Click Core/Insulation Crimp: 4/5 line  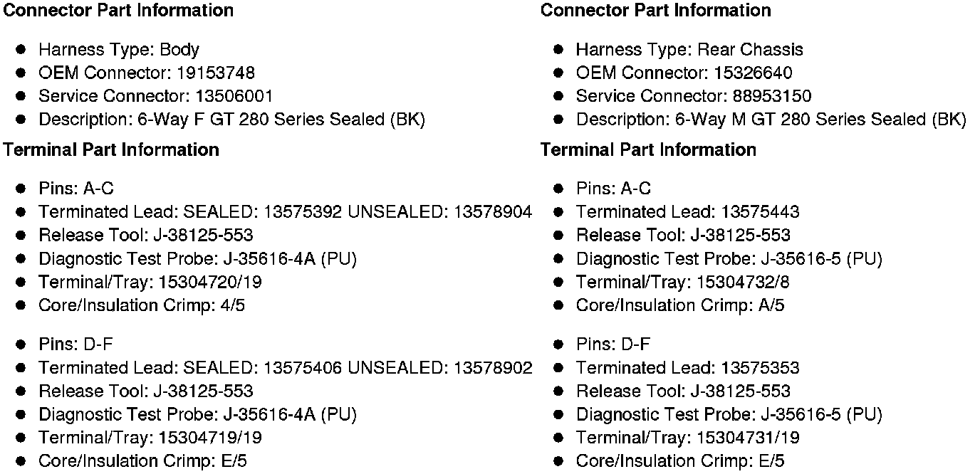click(142, 305)
